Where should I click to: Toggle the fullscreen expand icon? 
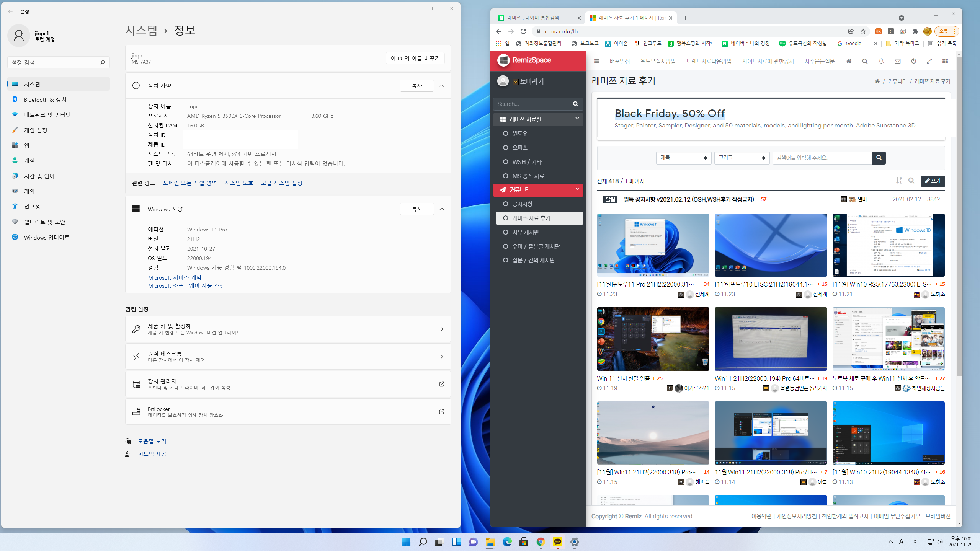929,61
